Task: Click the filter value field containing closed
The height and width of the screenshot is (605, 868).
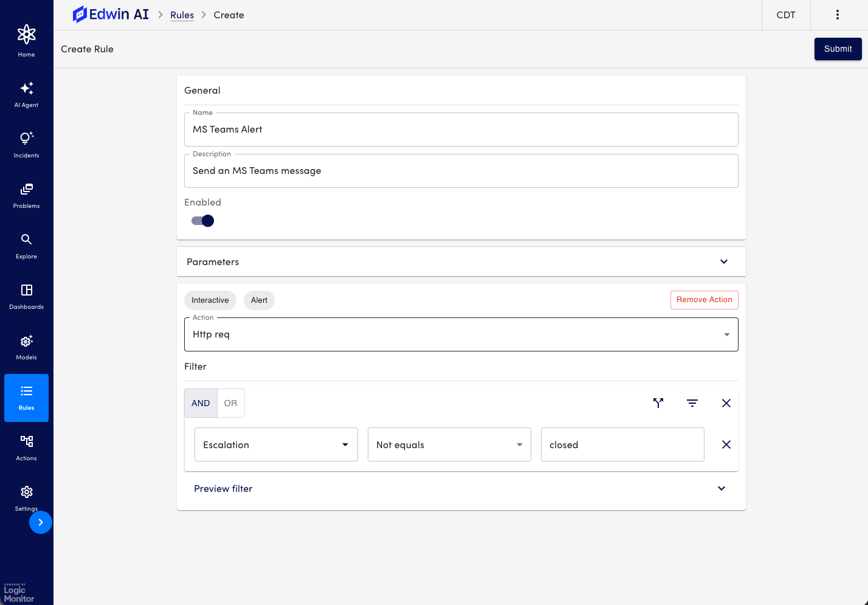Action: tap(622, 444)
